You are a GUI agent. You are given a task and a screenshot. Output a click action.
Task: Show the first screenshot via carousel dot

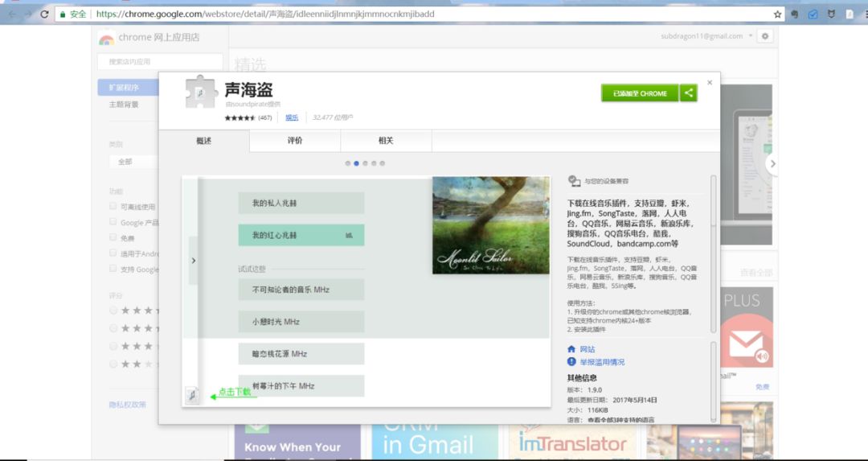pos(348,163)
